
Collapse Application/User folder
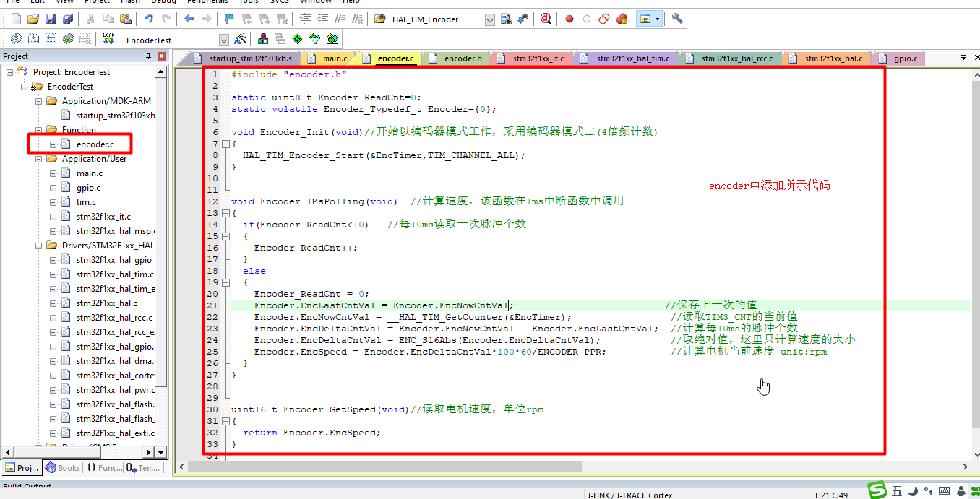pos(39,158)
